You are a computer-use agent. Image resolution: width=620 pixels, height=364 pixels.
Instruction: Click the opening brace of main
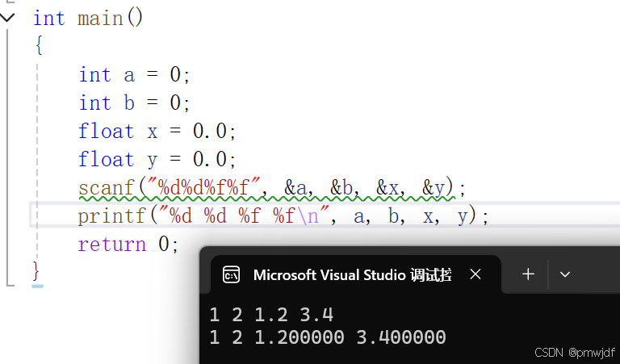tap(39, 45)
